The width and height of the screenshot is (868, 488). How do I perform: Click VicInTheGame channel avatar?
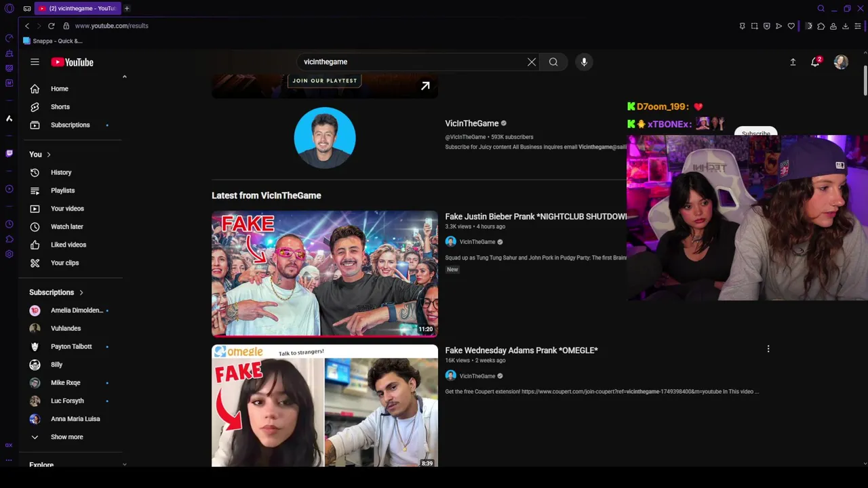coord(325,138)
